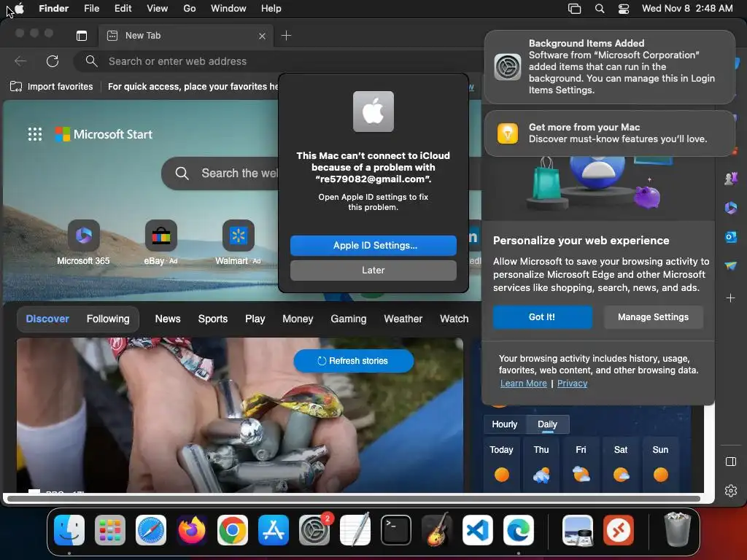This screenshot has width=747, height=560.
Task: Launch Firefox from the dock
Action: (192, 530)
